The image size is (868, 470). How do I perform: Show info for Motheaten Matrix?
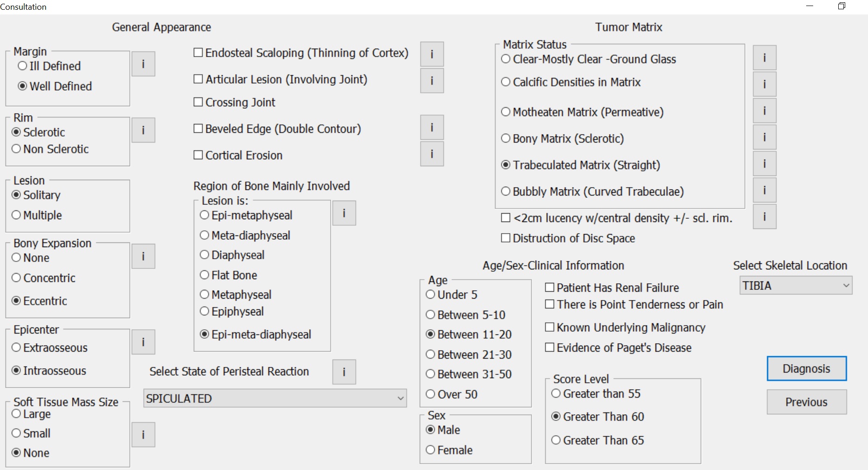click(764, 111)
